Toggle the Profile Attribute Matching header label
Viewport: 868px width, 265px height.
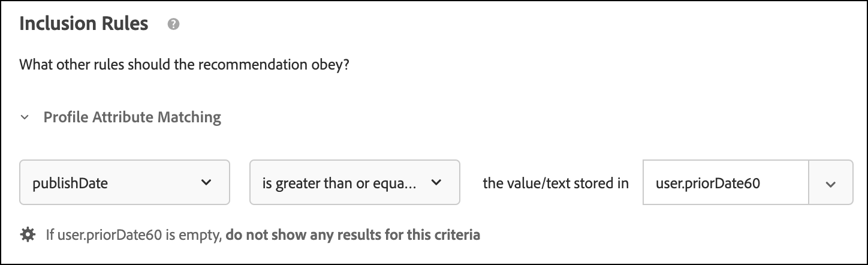pyautogui.click(x=132, y=117)
